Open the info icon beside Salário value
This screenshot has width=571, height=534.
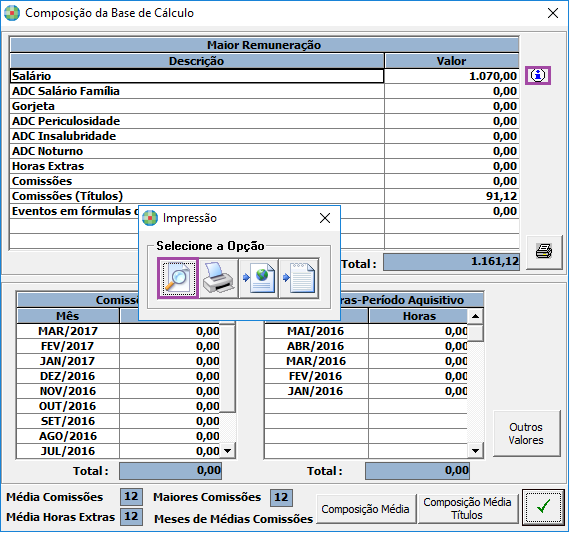coord(538,75)
